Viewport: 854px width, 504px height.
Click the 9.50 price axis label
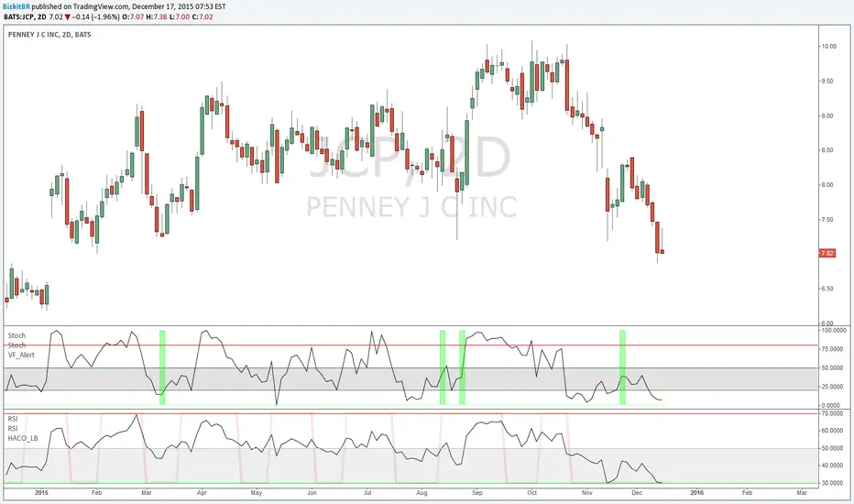pyautogui.click(x=827, y=82)
